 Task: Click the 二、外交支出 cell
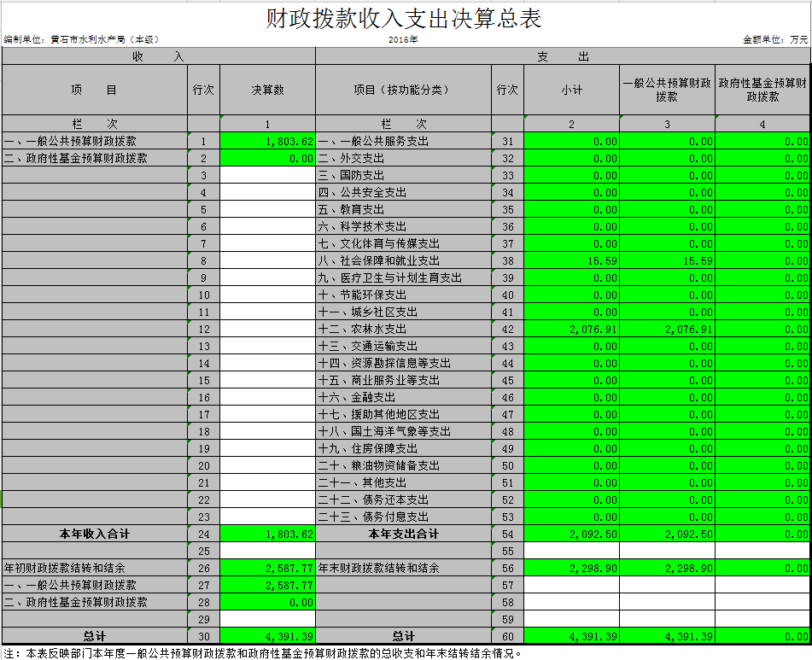tap(403, 159)
